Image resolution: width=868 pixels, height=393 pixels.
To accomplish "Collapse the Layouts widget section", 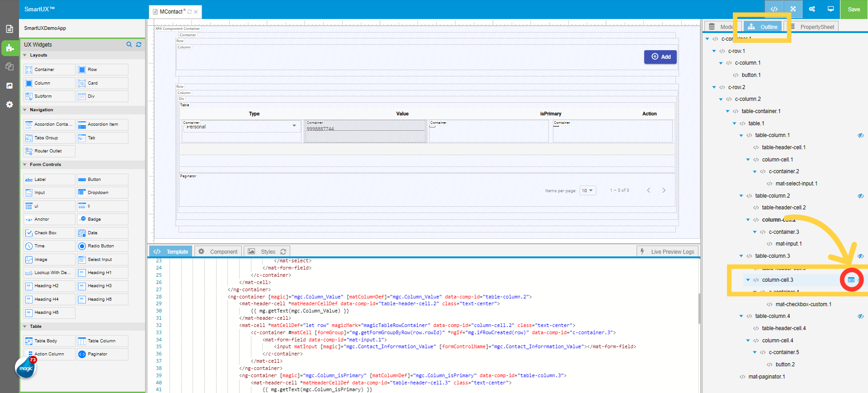I will point(25,55).
